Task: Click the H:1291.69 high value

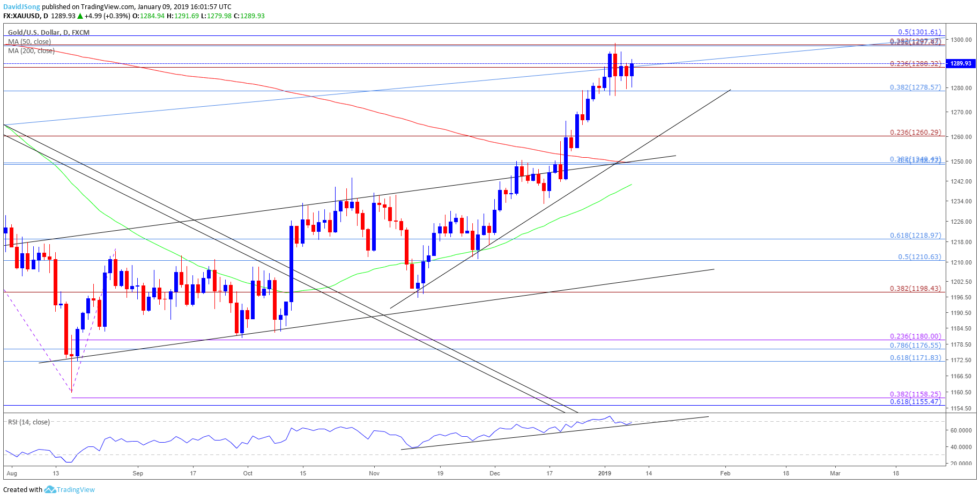Action: 183,16
